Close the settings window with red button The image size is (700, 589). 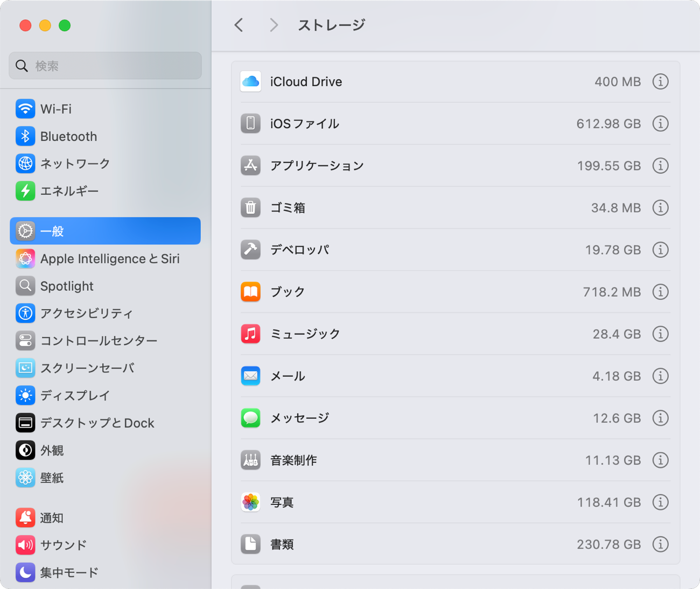click(25, 25)
